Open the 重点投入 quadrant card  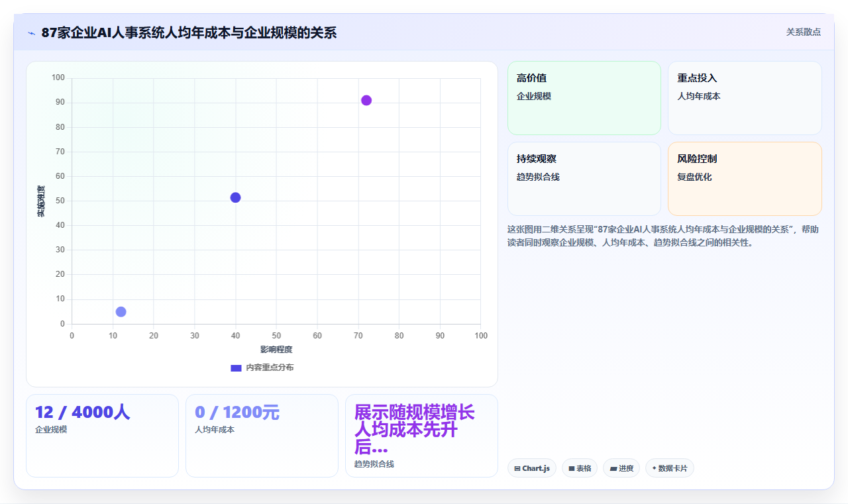(x=745, y=98)
